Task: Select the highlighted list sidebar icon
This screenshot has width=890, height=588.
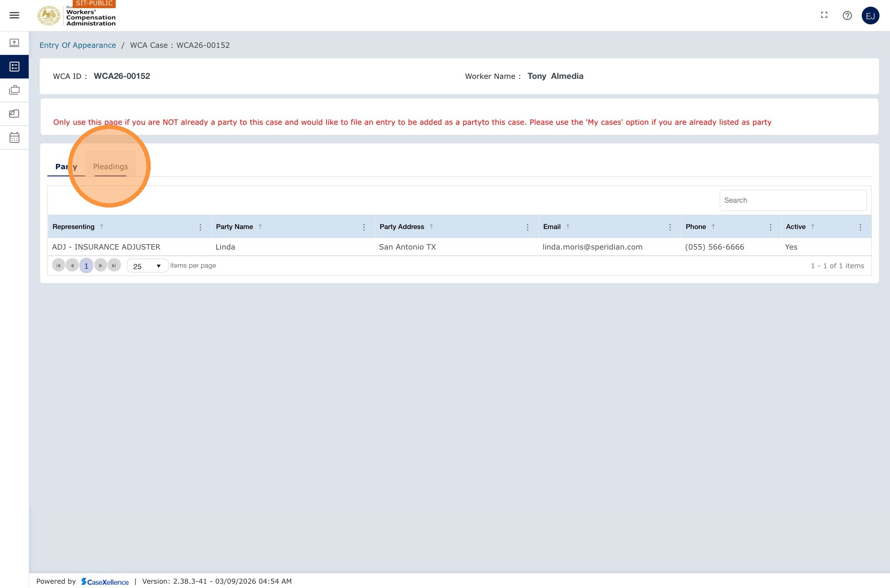Action: pos(14,67)
